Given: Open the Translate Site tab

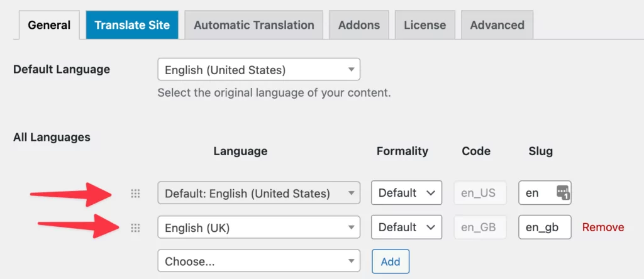Looking at the screenshot, I should 132,25.
